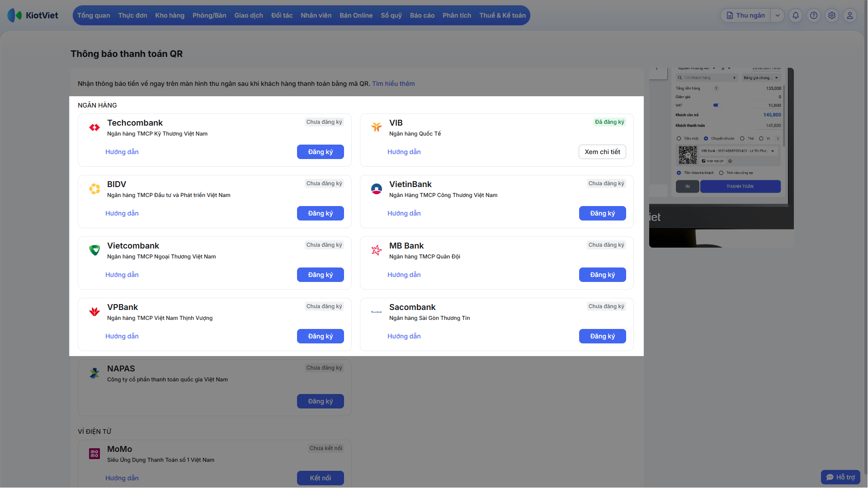The width and height of the screenshot is (868, 488).
Task: Register MB Bank with Đăng ký button
Action: pos(603,275)
